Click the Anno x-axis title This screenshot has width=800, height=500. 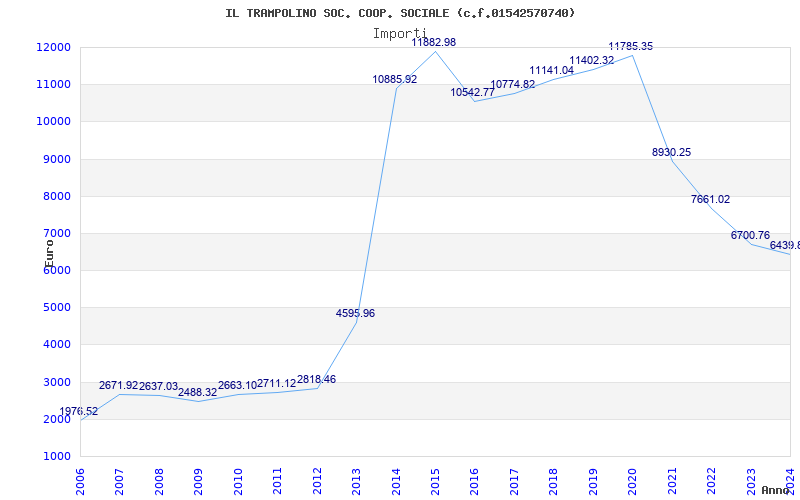coord(776,490)
